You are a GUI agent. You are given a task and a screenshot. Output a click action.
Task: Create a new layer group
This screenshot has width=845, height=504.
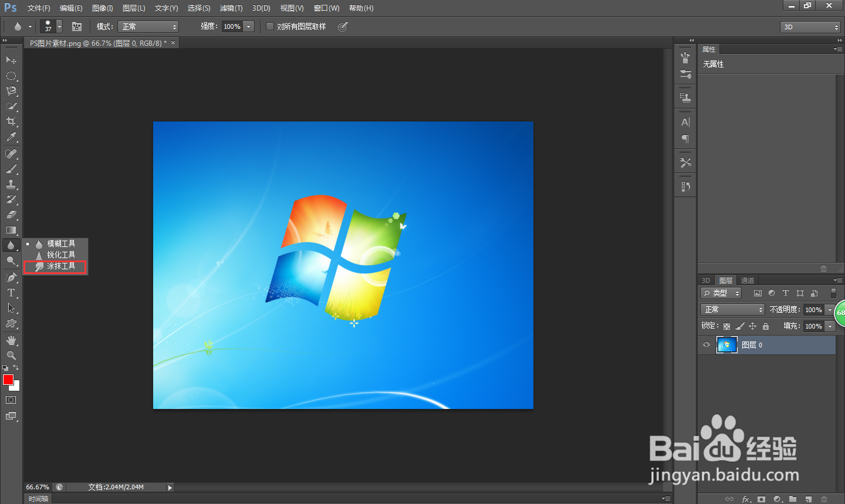tap(793, 499)
